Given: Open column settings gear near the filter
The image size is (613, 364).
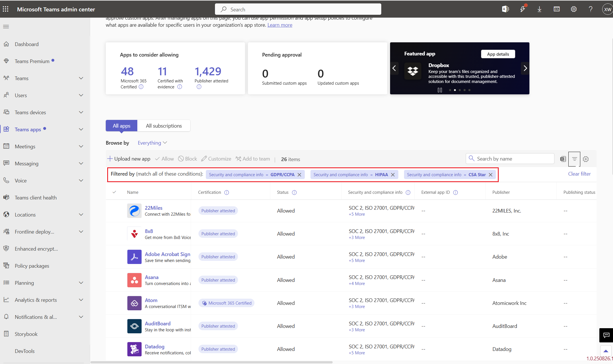Looking at the screenshot, I should 586,159.
